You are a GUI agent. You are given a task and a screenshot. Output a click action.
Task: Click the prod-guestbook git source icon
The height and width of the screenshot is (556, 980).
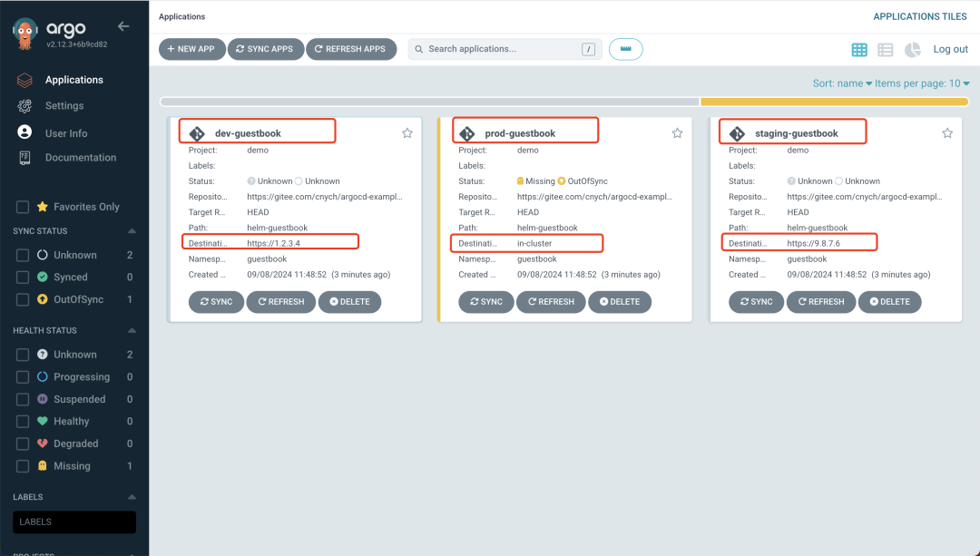(x=467, y=133)
